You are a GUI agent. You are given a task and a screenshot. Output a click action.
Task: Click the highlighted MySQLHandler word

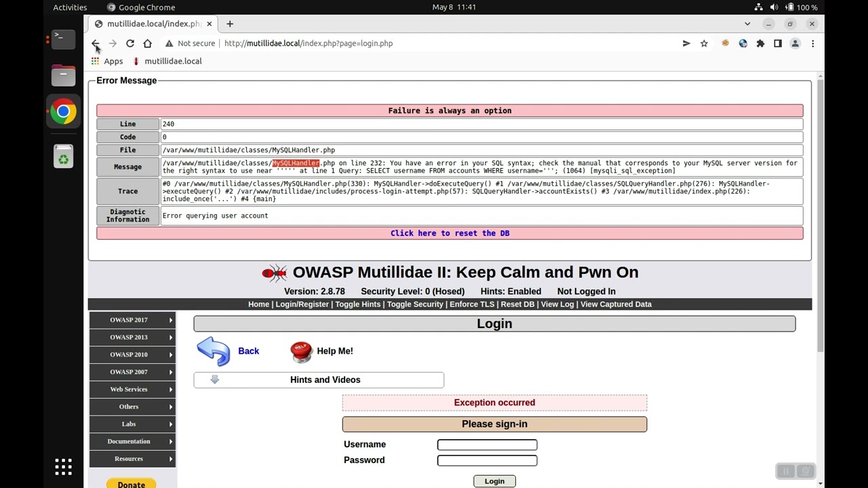[x=296, y=163]
